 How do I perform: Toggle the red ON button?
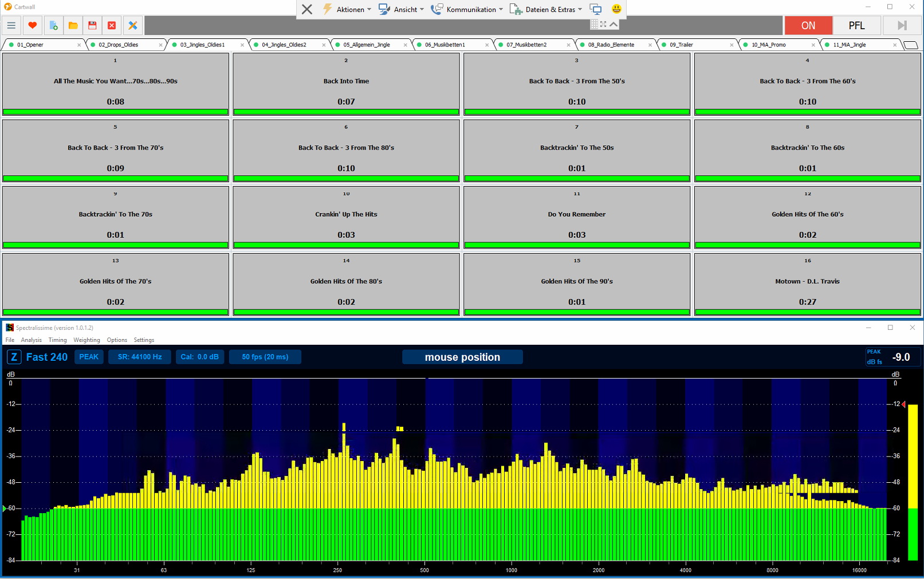pyautogui.click(x=808, y=25)
